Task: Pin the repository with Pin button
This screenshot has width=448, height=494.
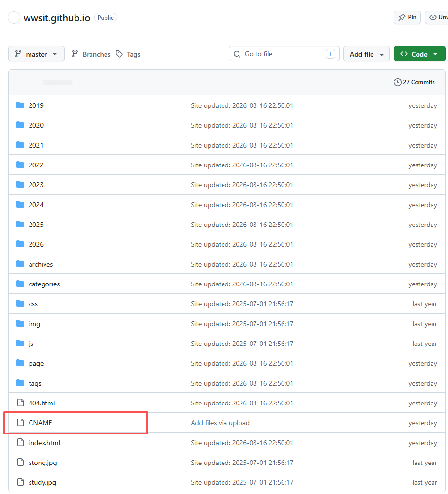Action: [407, 17]
